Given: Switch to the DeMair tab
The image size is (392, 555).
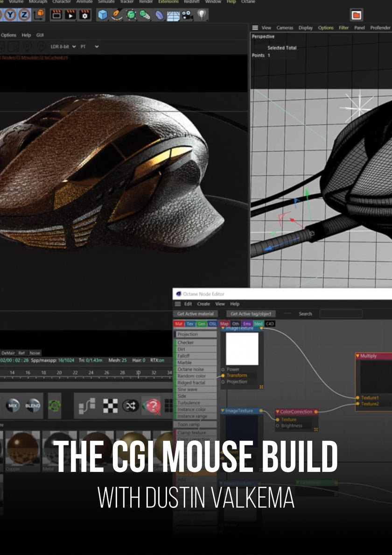Looking at the screenshot, I should point(8,353).
